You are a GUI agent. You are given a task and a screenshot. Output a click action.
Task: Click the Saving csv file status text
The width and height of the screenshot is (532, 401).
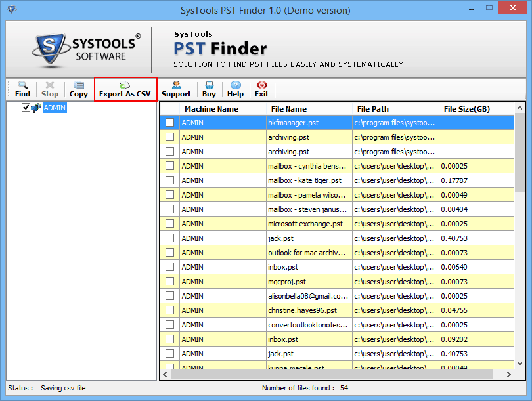(63, 388)
